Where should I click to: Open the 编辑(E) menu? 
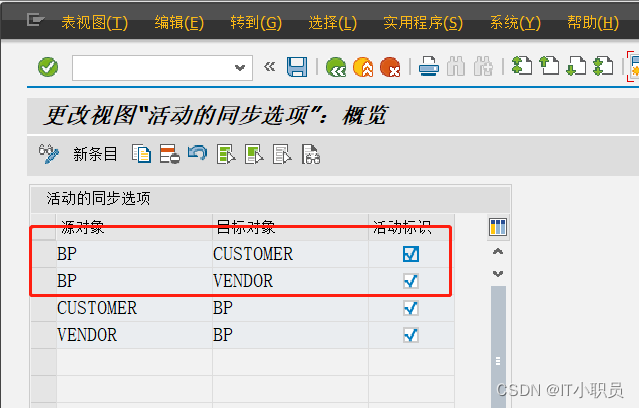(x=179, y=22)
